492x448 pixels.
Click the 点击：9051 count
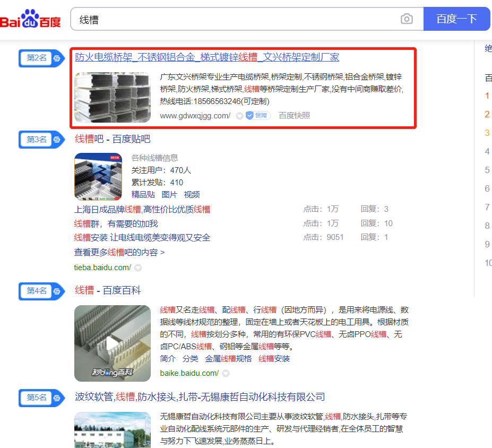323,237
